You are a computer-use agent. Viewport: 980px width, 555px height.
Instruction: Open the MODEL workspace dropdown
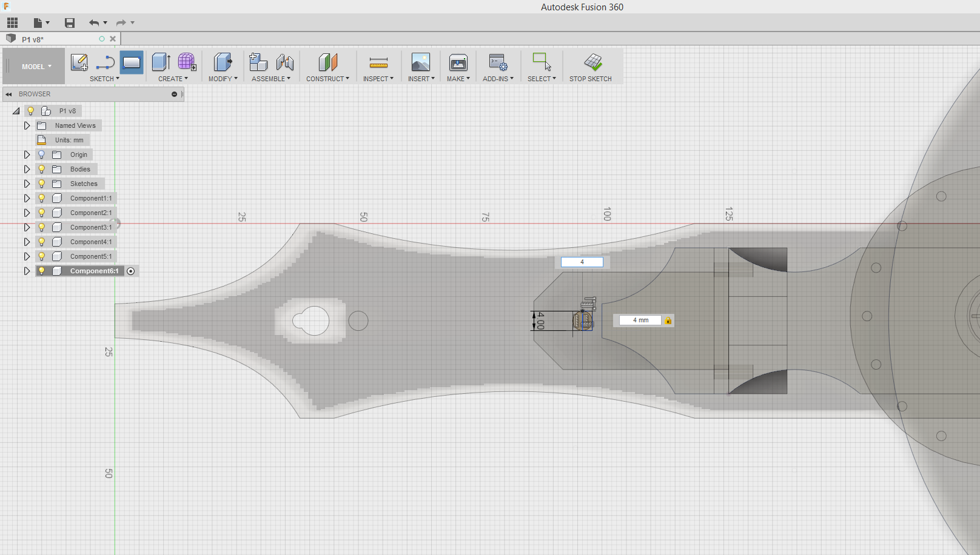(x=36, y=67)
